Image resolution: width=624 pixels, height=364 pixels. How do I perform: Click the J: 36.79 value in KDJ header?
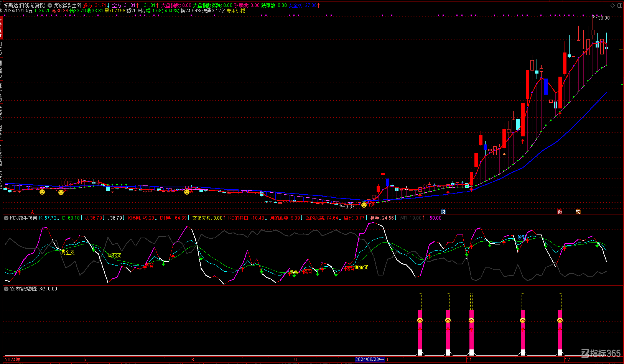94,218
